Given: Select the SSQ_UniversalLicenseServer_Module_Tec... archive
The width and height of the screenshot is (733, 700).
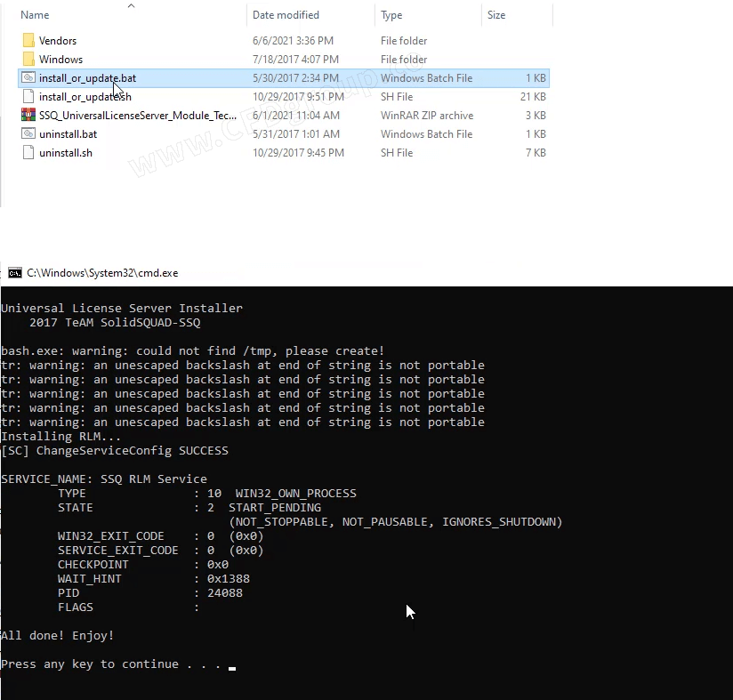Looking at the screenshot, I should coord(138,116).
